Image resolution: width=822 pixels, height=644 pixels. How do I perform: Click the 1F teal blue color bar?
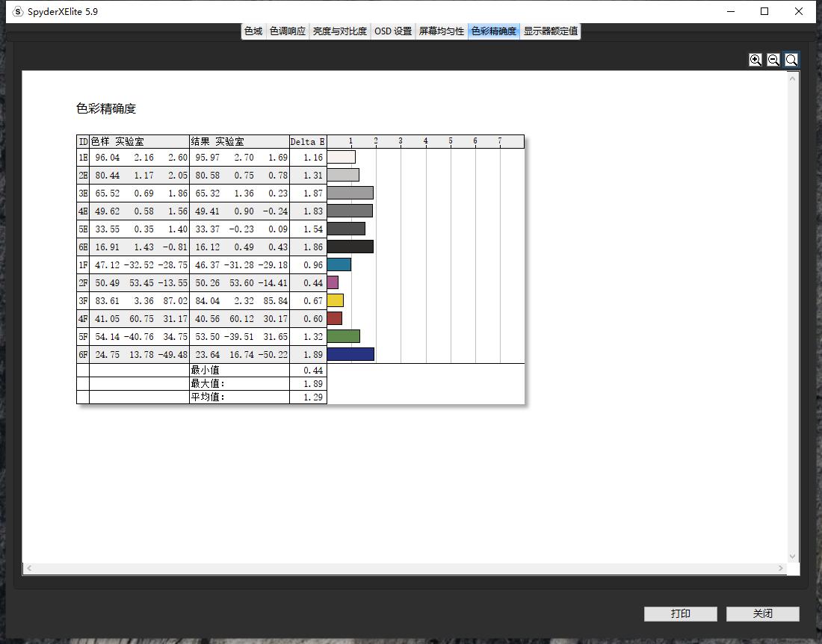[339, 264]
